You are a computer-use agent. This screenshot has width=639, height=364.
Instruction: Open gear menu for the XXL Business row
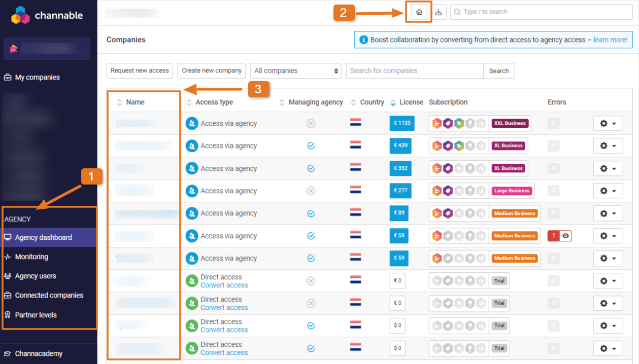(608, 123)
